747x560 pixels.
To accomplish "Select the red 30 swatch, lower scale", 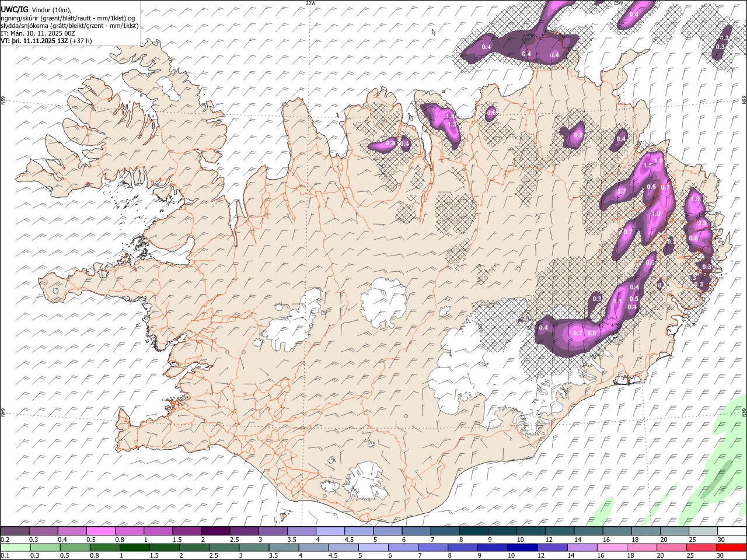I will [x=732, y=547].
